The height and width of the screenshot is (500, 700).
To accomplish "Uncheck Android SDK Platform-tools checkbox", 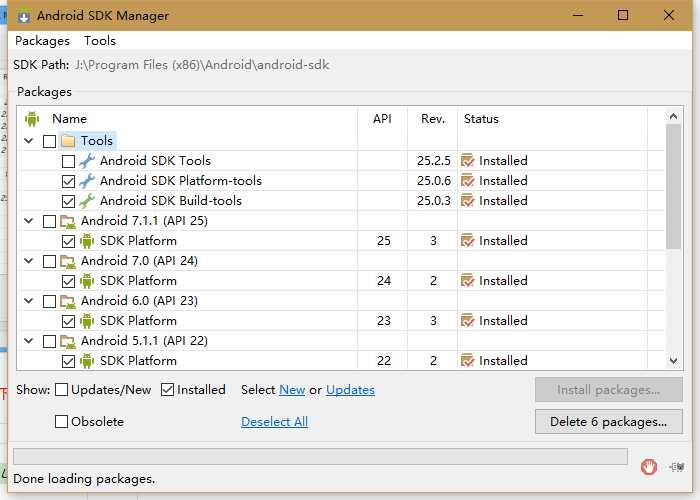I will click(x=68, y=181).
